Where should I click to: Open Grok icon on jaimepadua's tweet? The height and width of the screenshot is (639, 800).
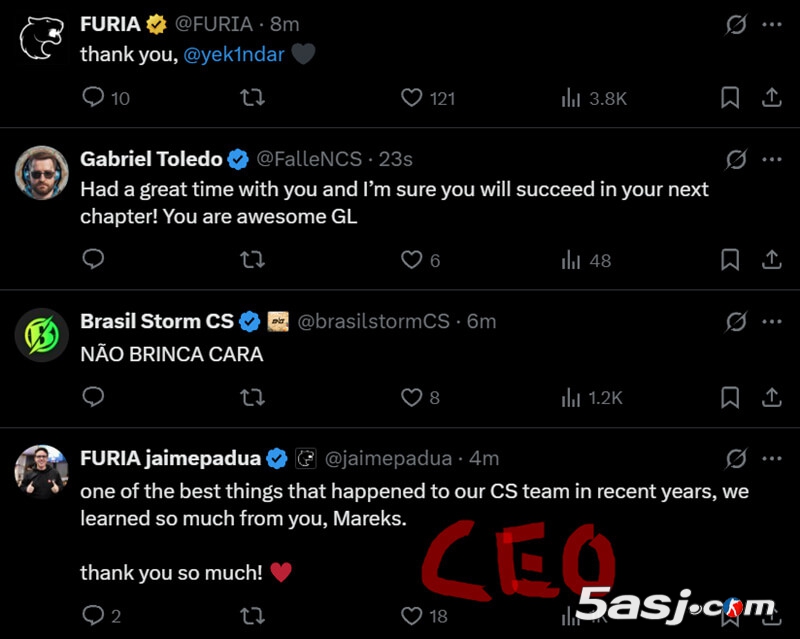point(736,459)
